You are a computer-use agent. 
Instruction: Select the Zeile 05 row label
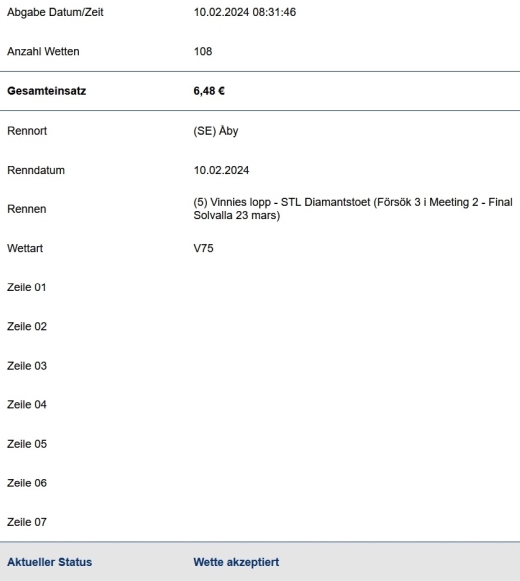(27, 444)
